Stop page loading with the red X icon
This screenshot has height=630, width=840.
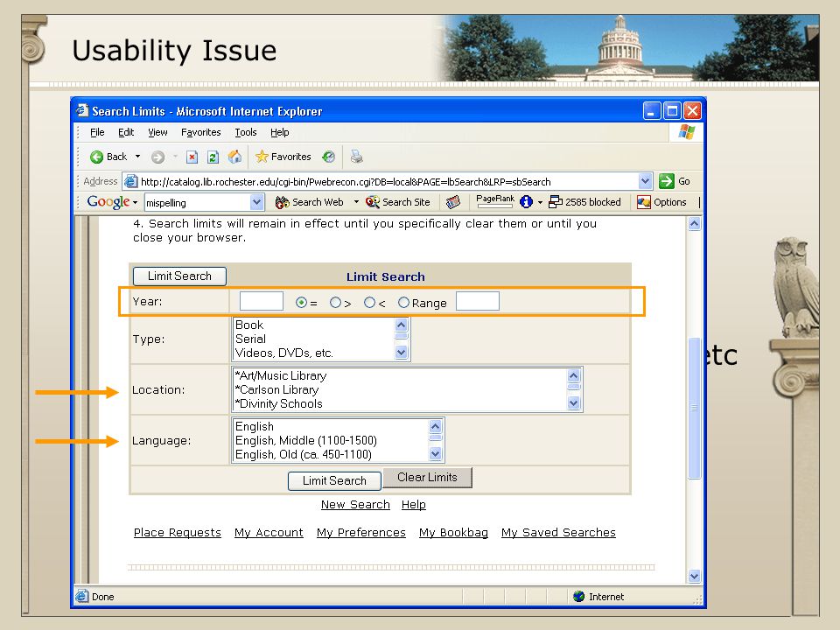click(192, 157)
